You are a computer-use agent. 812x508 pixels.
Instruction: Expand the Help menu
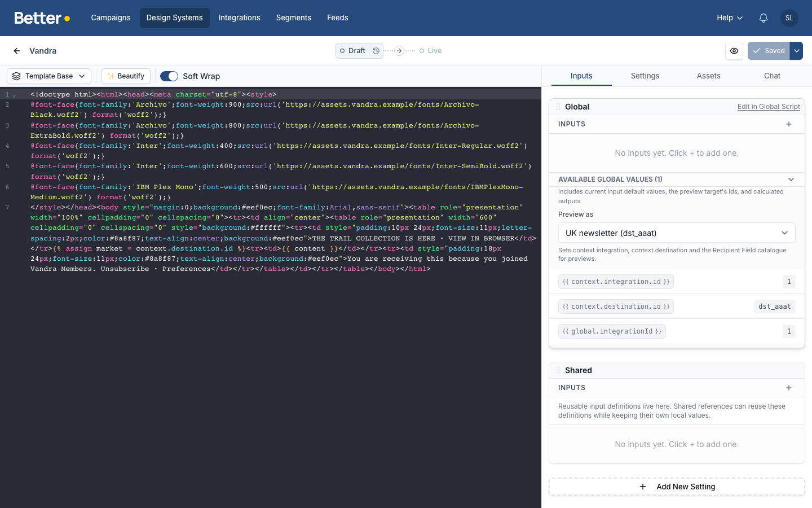pos(730,18)
